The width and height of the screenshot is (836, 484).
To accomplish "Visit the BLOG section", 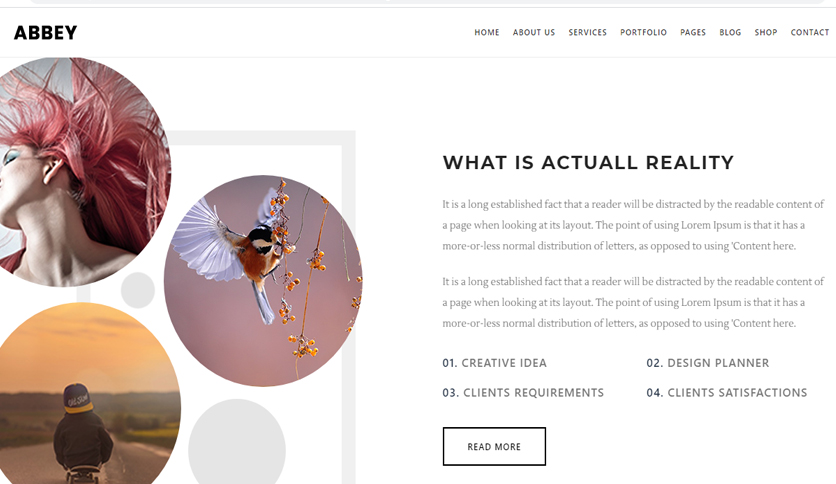I will 730,33.
